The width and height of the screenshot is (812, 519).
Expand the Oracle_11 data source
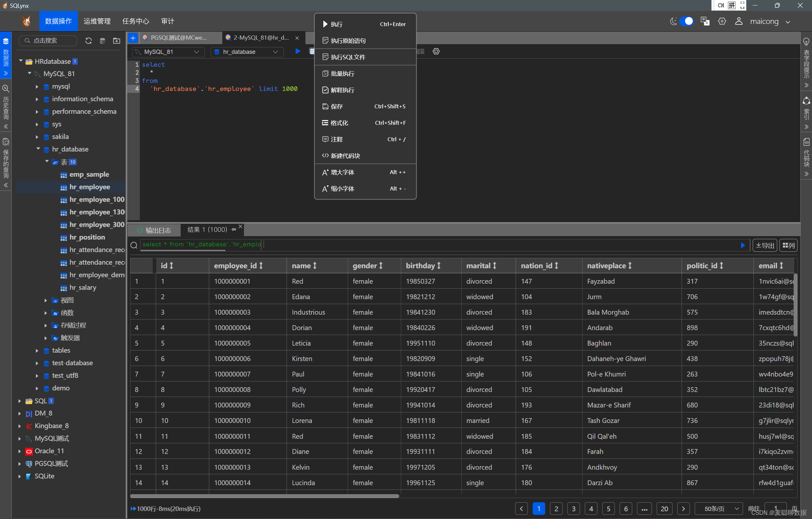[x=20, y=451]
